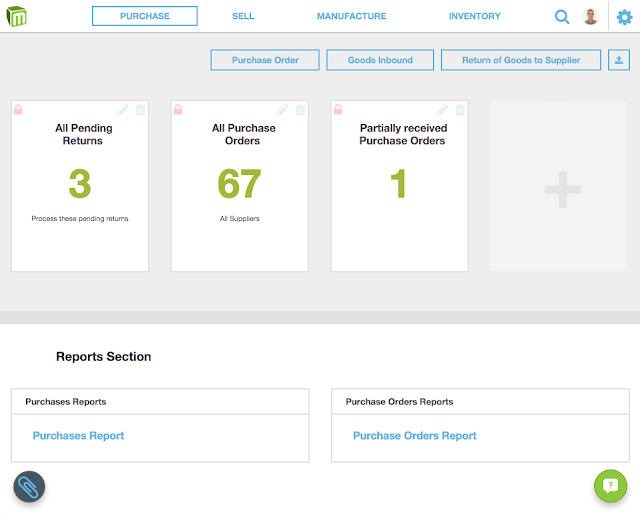Click the upload icon button
640x514 pixels.
(619, 60)
